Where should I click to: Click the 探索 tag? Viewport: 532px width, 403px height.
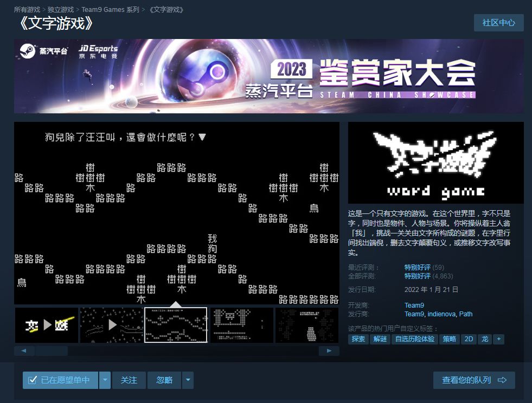(x=358, y=339)
